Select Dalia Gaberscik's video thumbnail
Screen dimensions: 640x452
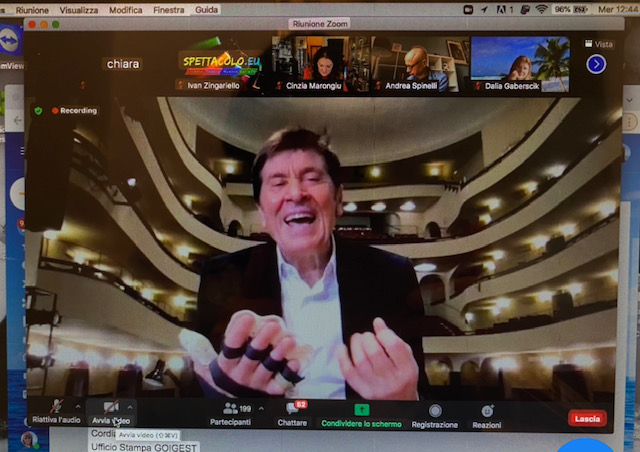click(520, 64)
